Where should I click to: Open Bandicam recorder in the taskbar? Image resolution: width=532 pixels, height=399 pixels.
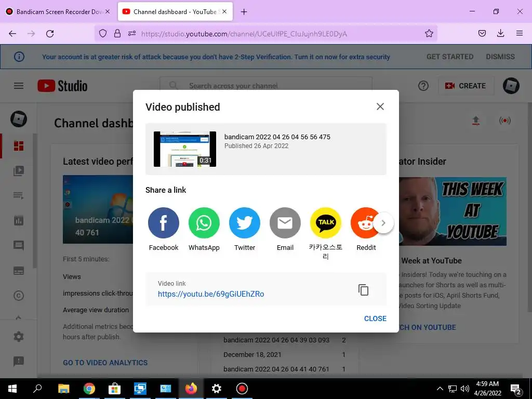(x=242, y=389)
